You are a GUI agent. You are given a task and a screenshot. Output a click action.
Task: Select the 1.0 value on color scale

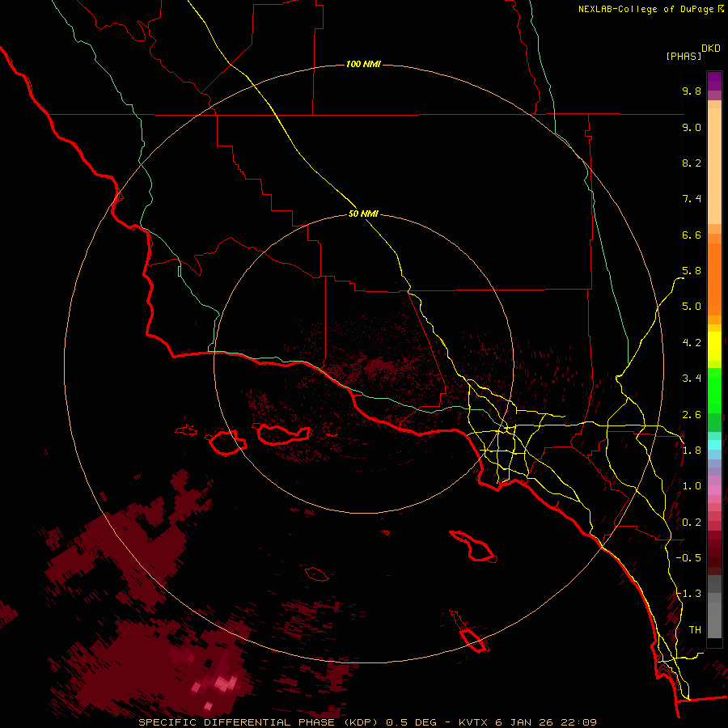click(x=692, y=486)
